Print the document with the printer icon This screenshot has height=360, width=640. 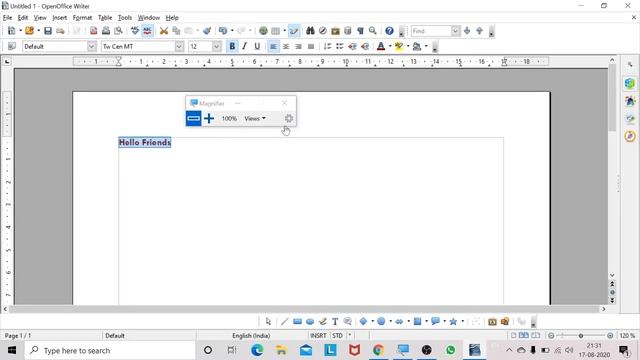coord(106,31)
